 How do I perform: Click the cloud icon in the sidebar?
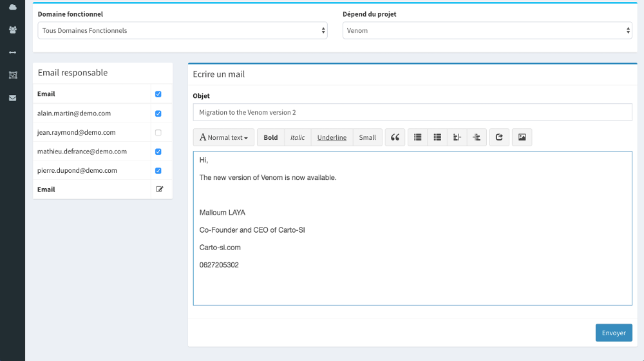click(x=12, y=7)
